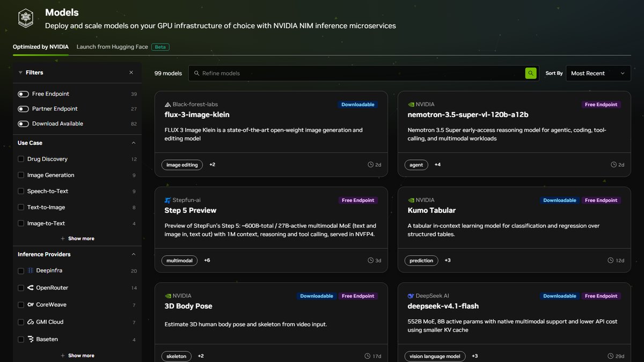Screen dimensions: 644x362
Task: Click the Baseten provider icon
Action: [x=31, y=339]
